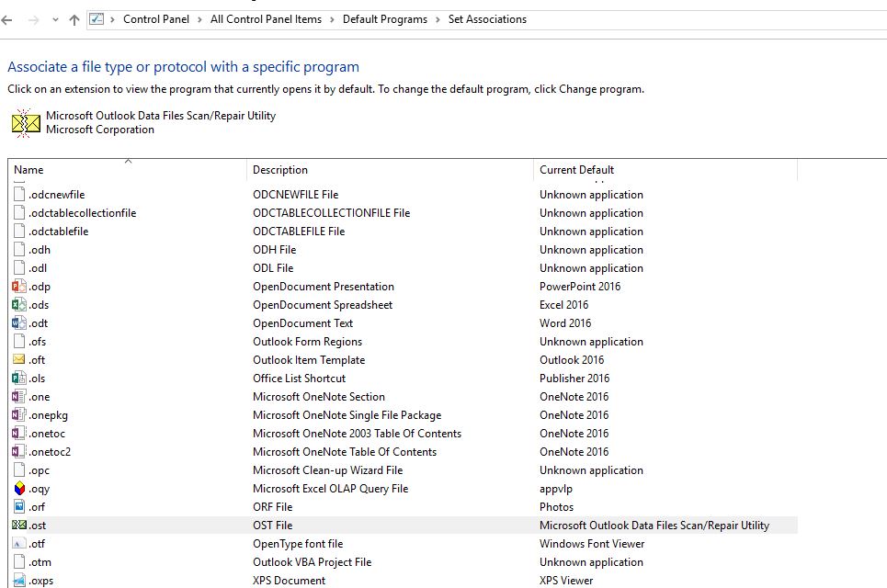Select the .ols Publisher icon
This screenshot has width=887, height=588.
[19, 378]
